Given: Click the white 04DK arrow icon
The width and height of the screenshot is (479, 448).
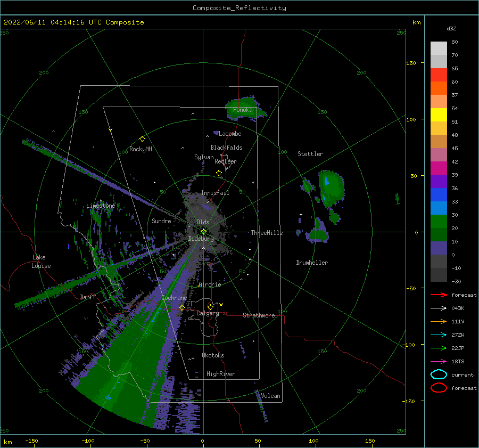Looking at the screenshot, I should [x=439, y=308].
